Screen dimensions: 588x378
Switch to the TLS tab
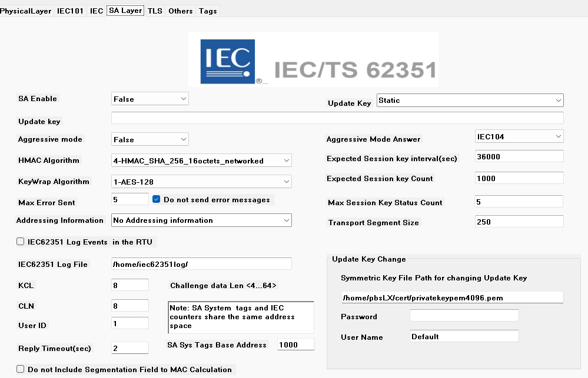pyautogui.click(x=154, y=10)
